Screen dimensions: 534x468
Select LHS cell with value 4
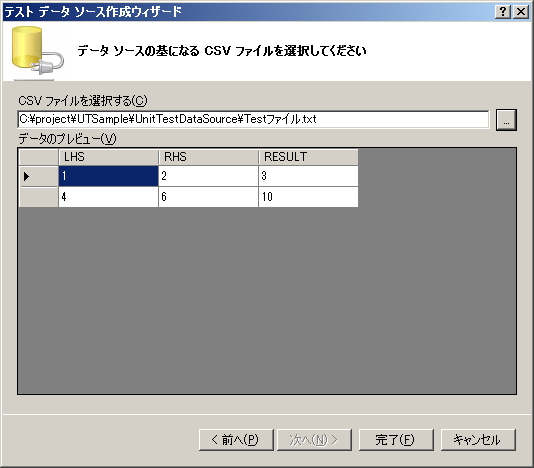point(108,197)
